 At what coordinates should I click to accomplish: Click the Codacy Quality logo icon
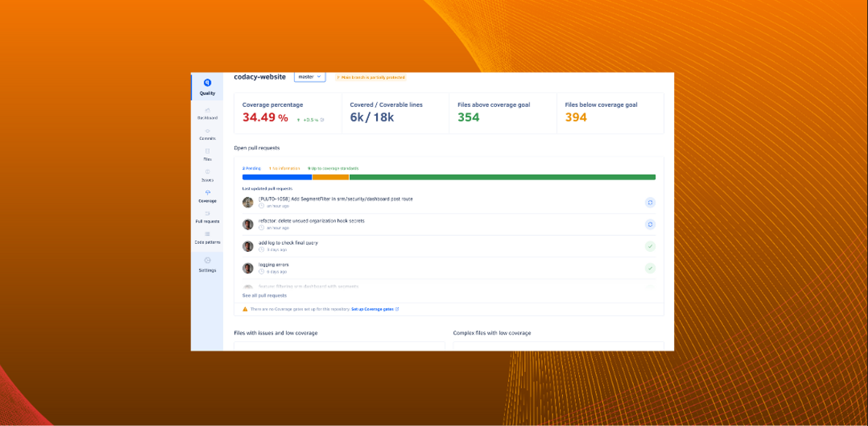[207, 83]
